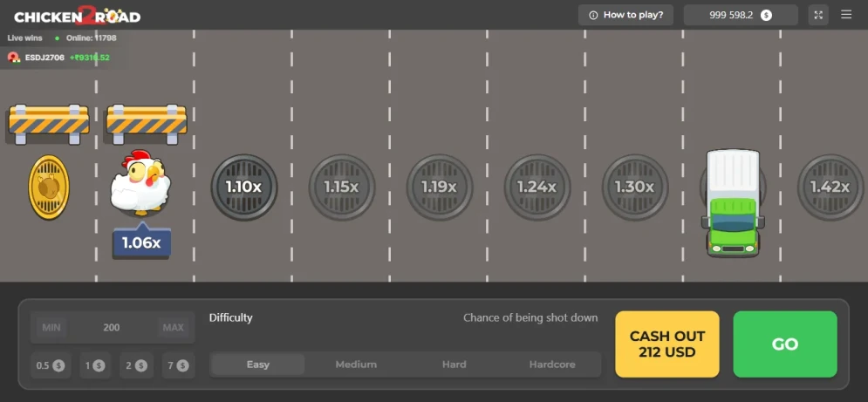This screenshot has height=402, width=868.
Task: Click the gold chicken coin
Action: pyautogui.click(x=49, y=187)
